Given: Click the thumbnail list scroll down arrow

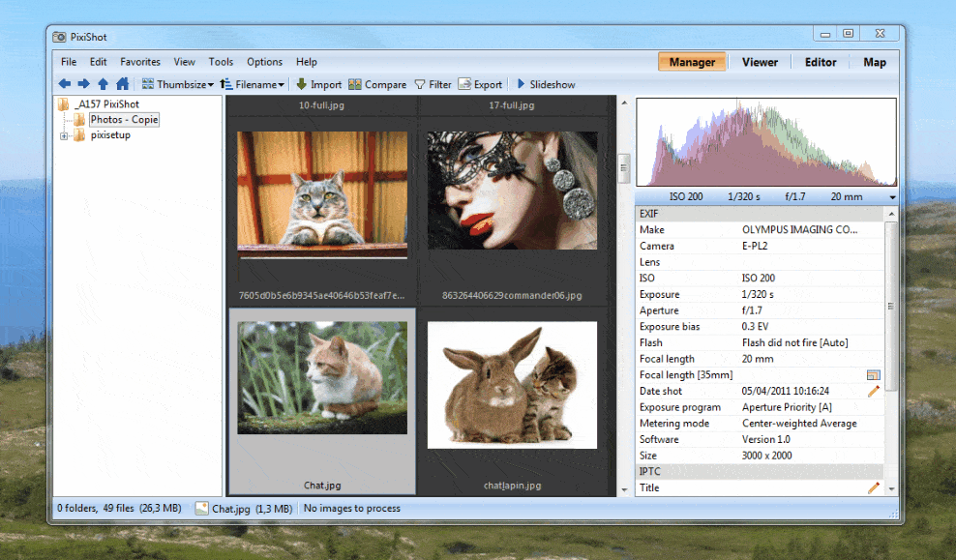Looking at the screenshot, I should click(x=624, y=489).
